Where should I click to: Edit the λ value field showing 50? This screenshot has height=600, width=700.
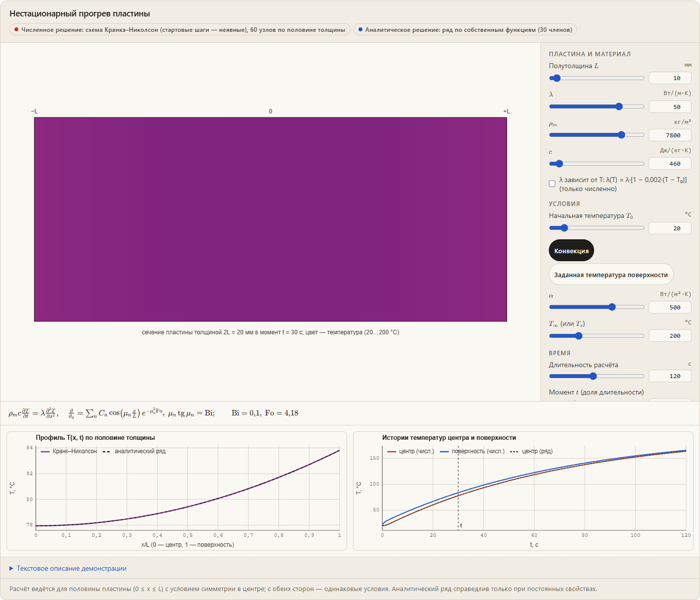pyautogui.click(x=670, y=106)
